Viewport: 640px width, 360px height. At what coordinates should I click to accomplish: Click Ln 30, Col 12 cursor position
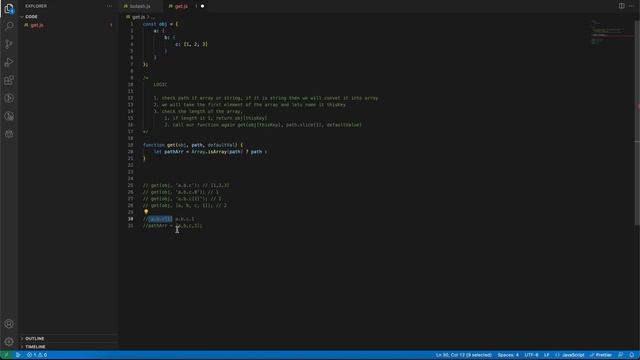tap(463, 355)
